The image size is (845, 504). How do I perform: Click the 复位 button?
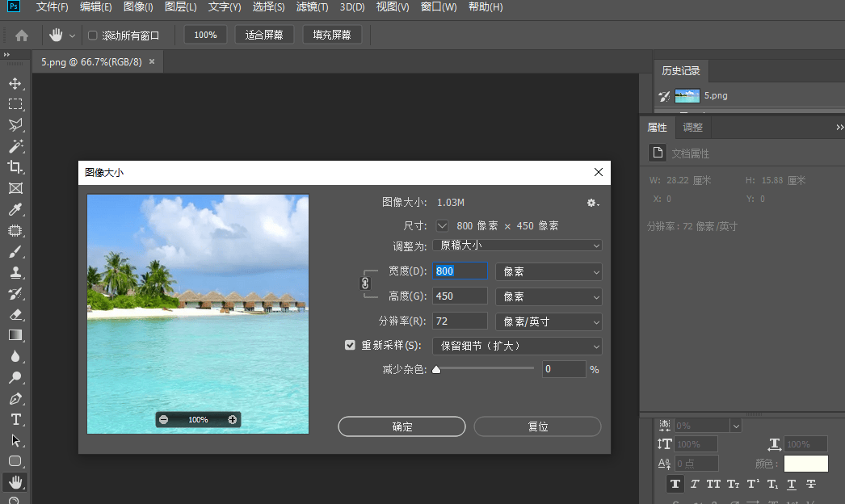coord(537,426)
